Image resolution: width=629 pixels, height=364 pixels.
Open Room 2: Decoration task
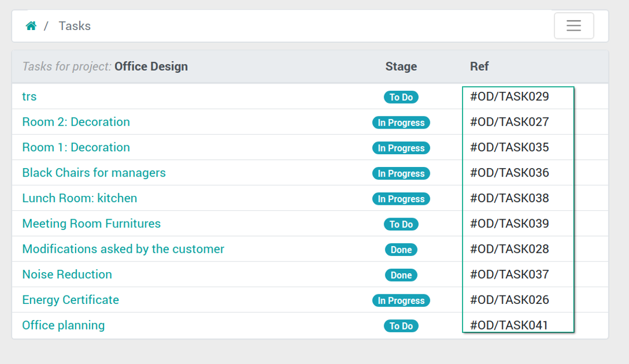pyautogui.click(x=76, y=122)
